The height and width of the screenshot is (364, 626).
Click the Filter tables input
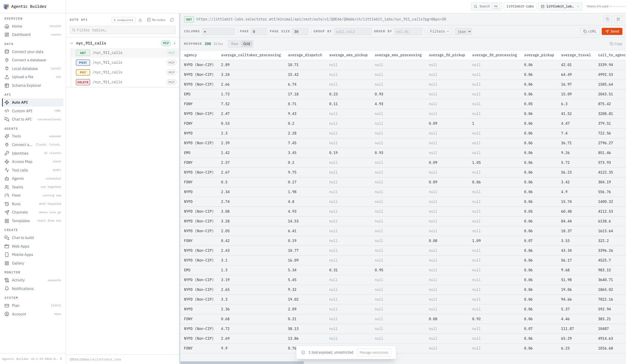coord(122,30)
